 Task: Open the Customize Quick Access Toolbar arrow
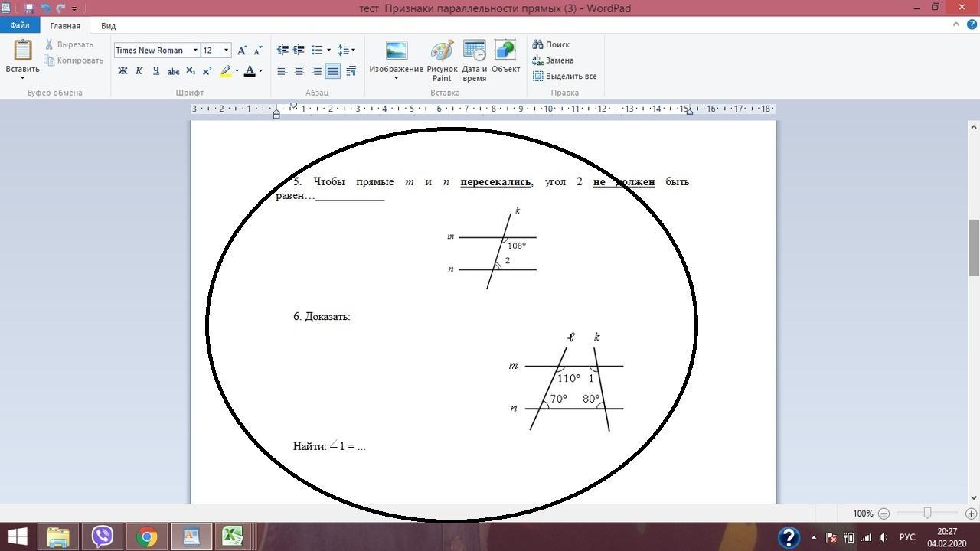point(74,9)
